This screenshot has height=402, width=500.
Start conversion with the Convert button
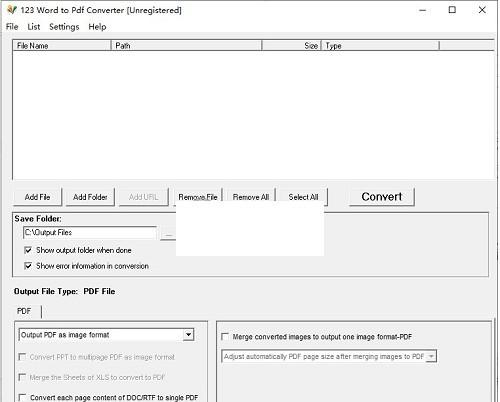point(382,197)
